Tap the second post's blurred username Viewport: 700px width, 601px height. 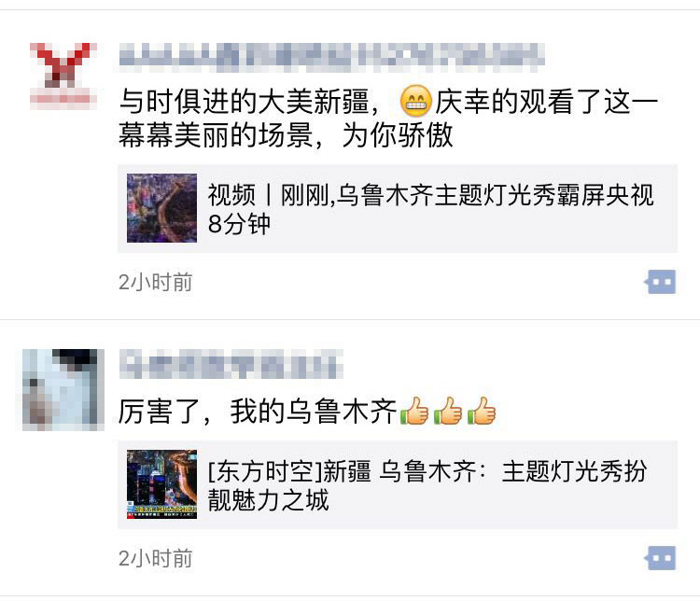pos(231,364)
